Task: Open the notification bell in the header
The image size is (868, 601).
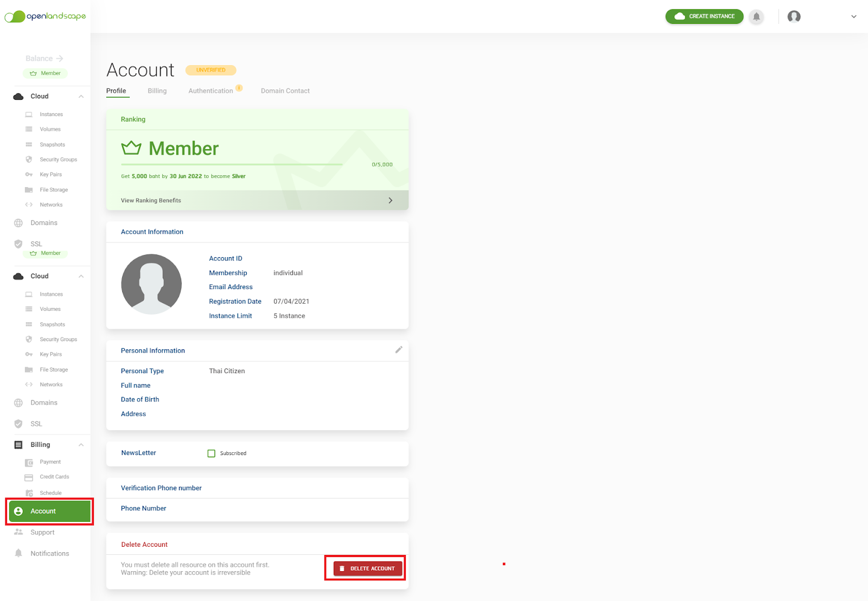Action: pyautogui.click(x=756, y=16)
